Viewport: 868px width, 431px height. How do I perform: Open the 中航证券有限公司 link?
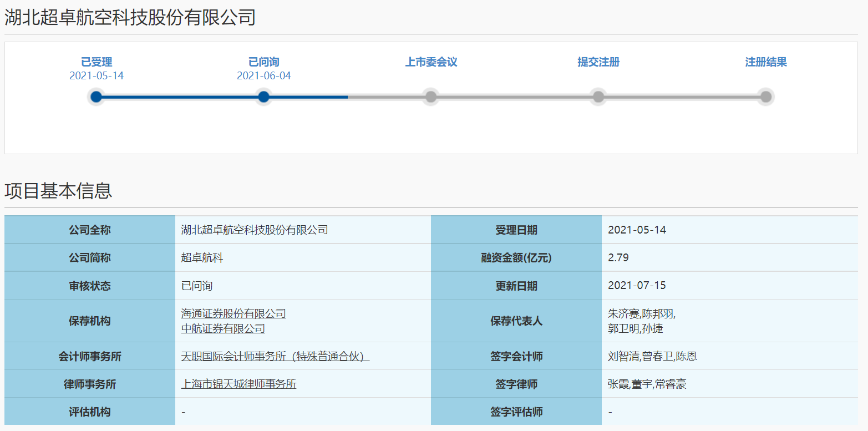[223, 328]
